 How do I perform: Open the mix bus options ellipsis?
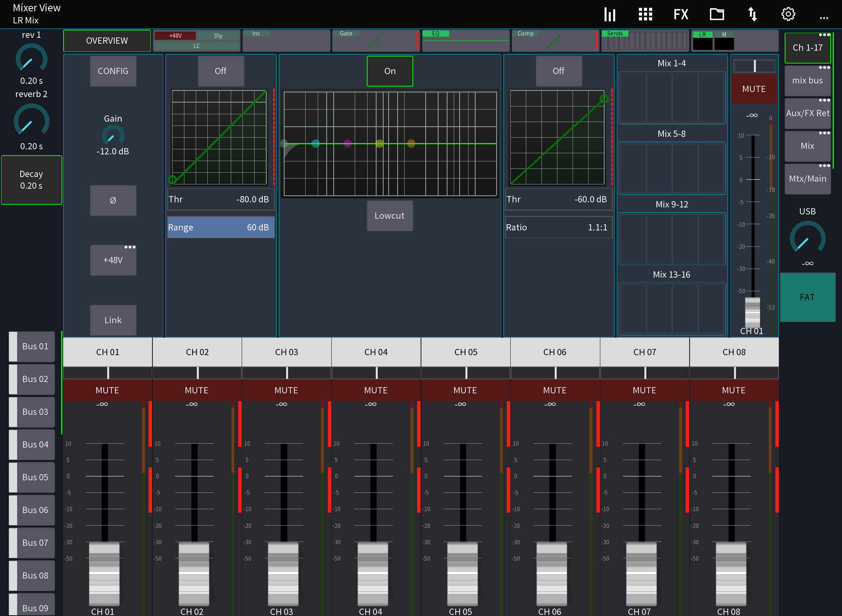pos(825,67)
